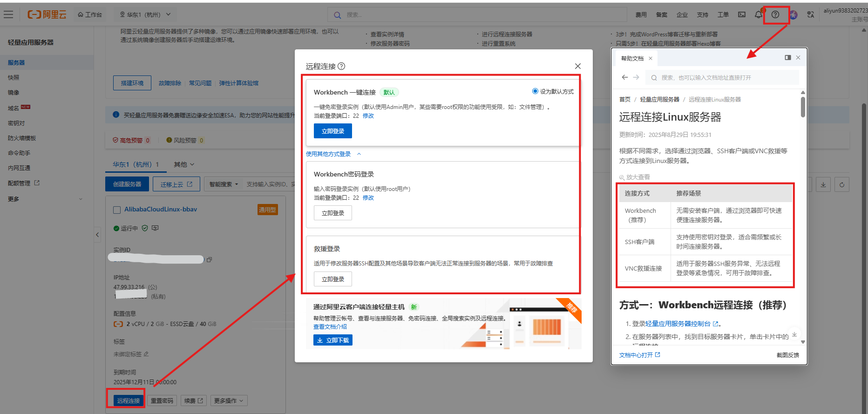Open 轻量应用服务器控制台 link in help steps
Image resolution: width=868 pixels, height=414 pixels.
[682, 324]
